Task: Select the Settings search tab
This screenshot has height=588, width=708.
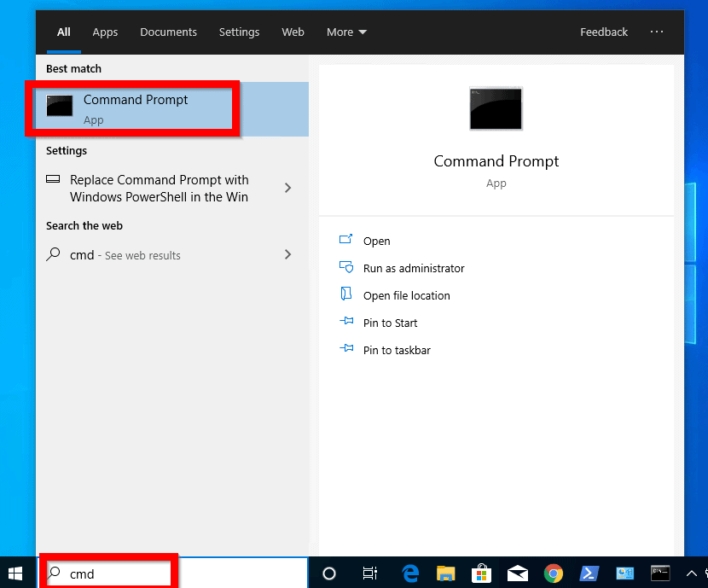Action: pyautogui.click(x=239, y=32)
